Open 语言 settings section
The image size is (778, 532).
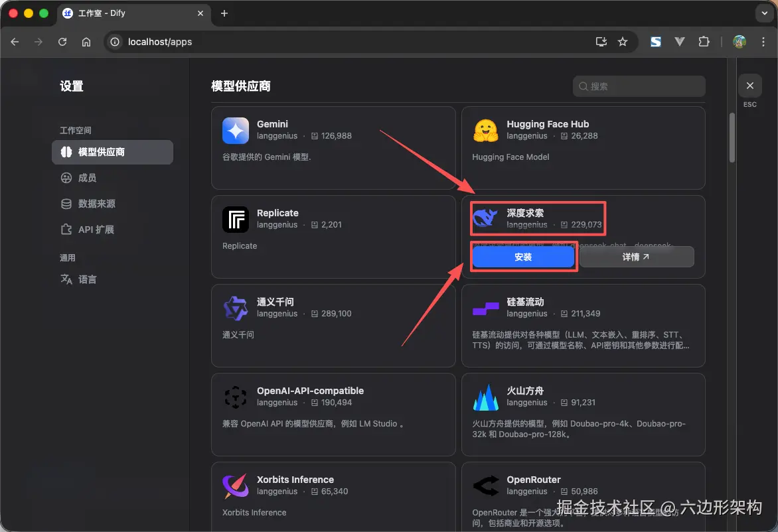pos(113,279)
